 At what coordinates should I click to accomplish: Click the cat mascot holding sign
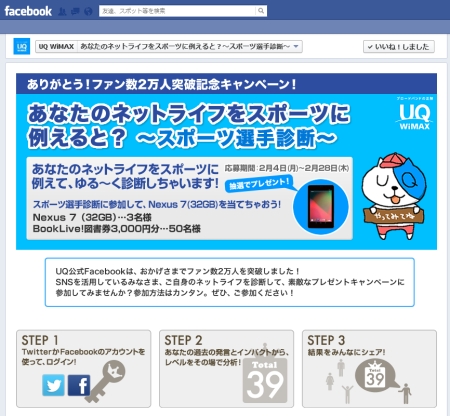pos(392,196)
